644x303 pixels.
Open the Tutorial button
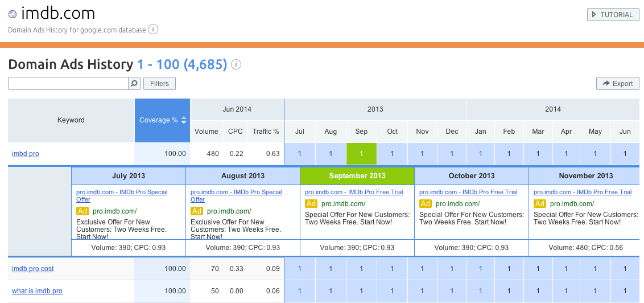click(613, 14)
